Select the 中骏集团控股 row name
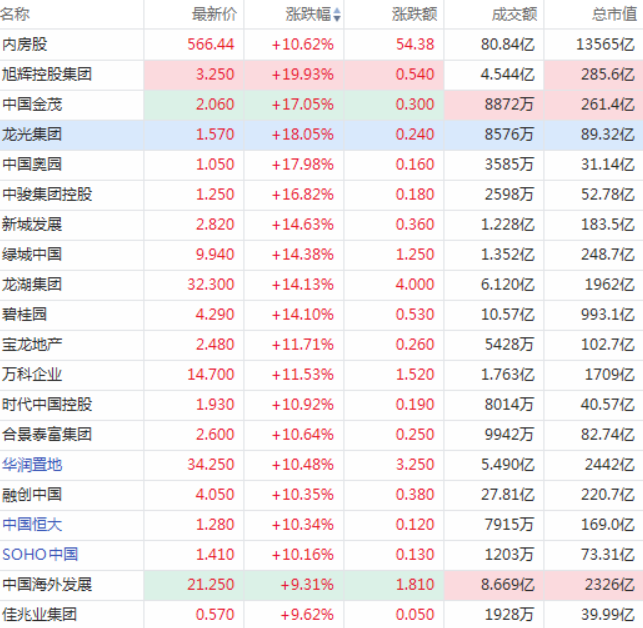 click(x=47, y=194)
